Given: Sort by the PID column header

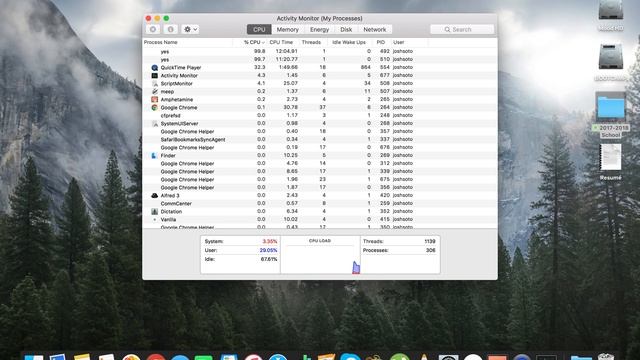Looking at the screenshot, I should click(381, 42).
